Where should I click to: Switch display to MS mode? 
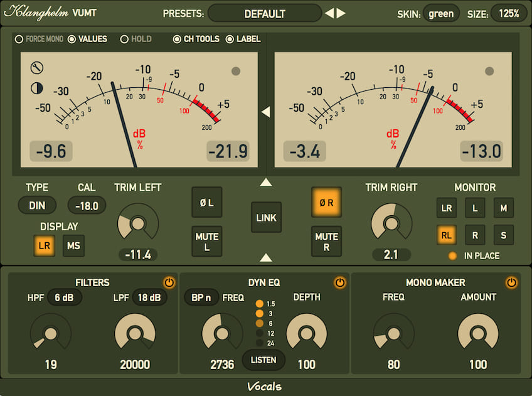[x=73, y=245]
